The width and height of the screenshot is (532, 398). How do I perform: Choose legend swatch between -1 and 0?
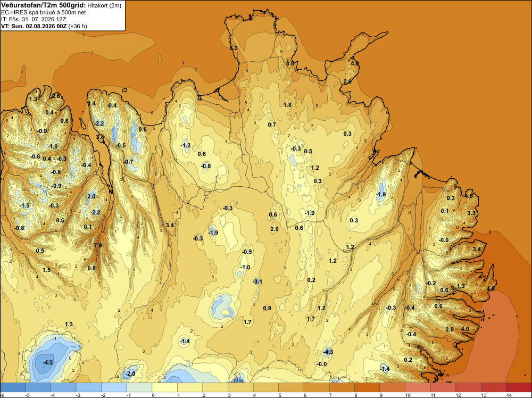click(139, 387)
